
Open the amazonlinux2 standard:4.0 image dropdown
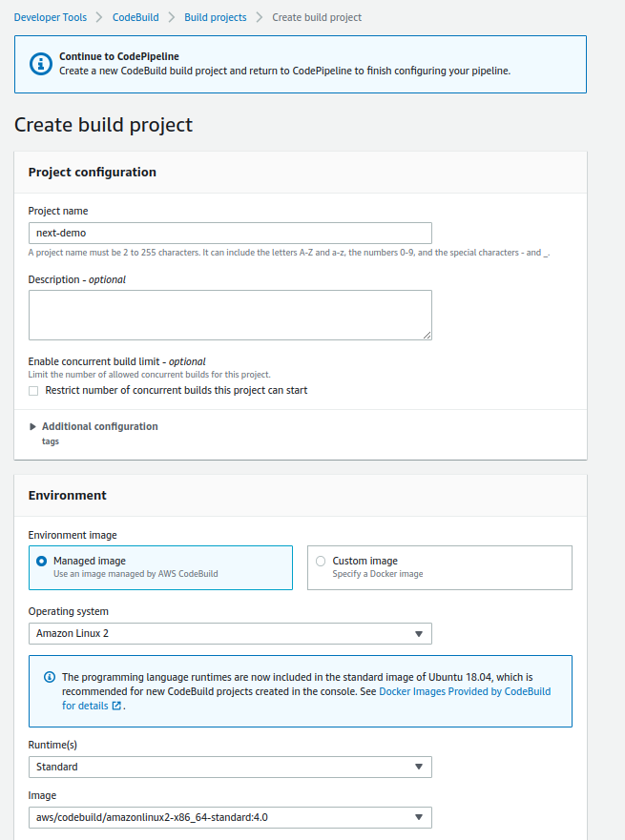pos(230,817)
